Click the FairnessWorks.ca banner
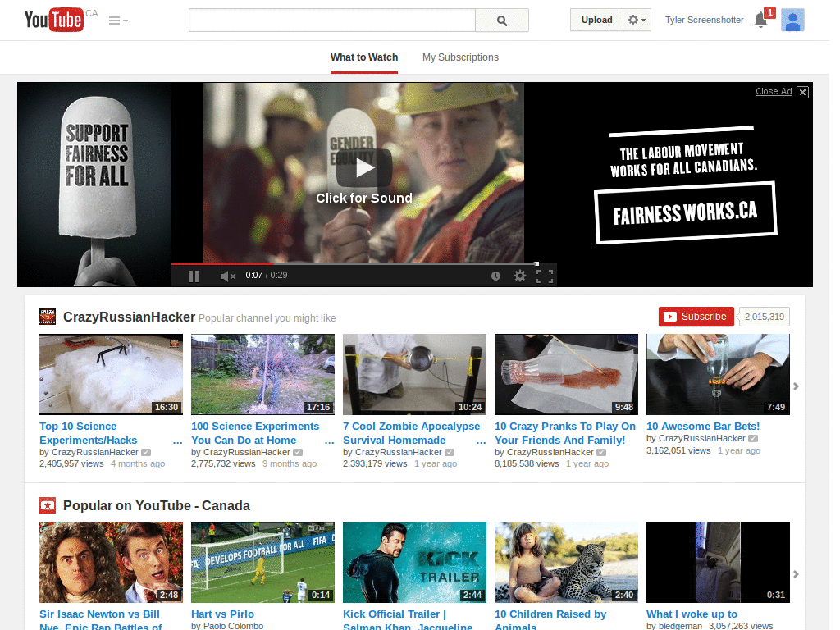 pyautogui.click(x=686, y=212)
